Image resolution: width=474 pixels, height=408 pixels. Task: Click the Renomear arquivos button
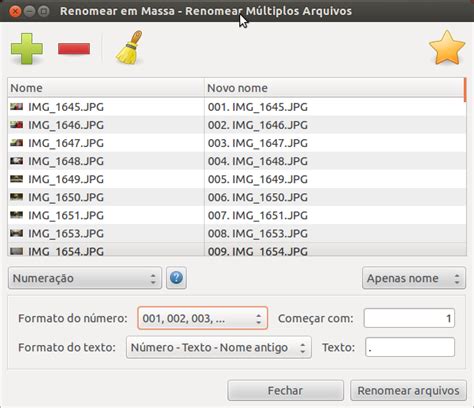408,390
